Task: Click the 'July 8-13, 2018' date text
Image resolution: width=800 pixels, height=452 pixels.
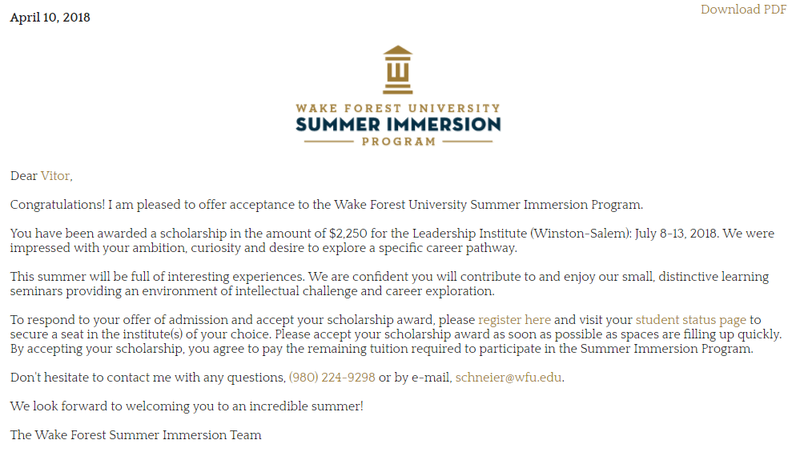Action: click(677, 234)
